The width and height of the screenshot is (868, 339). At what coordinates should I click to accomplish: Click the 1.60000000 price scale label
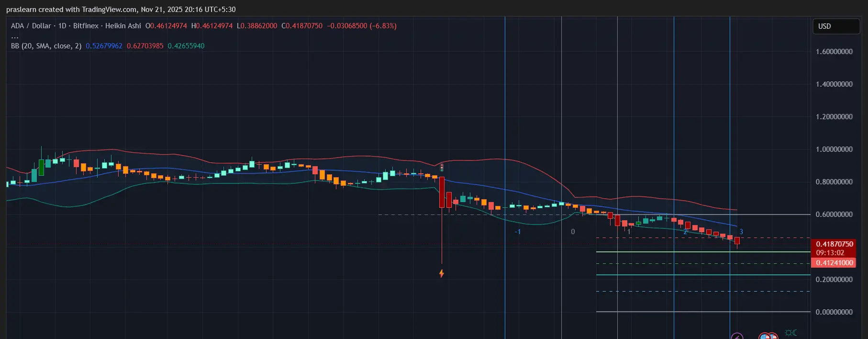(834, 52)
